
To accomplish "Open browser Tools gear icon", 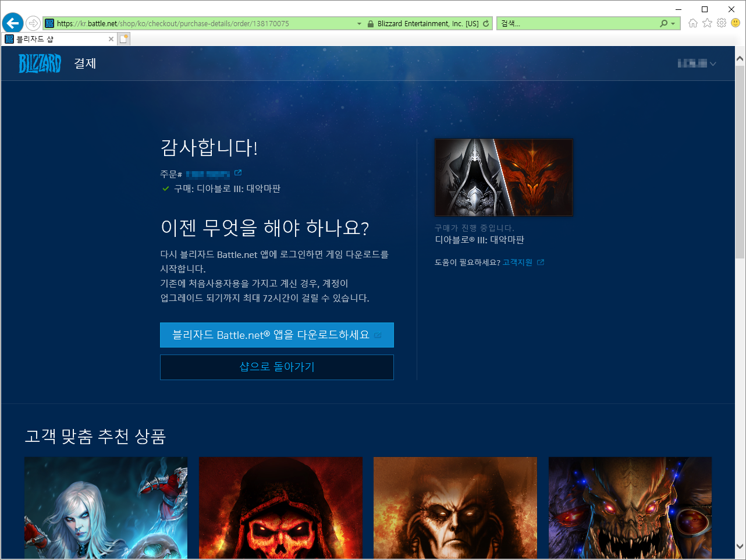I will [x=722, y=23].
